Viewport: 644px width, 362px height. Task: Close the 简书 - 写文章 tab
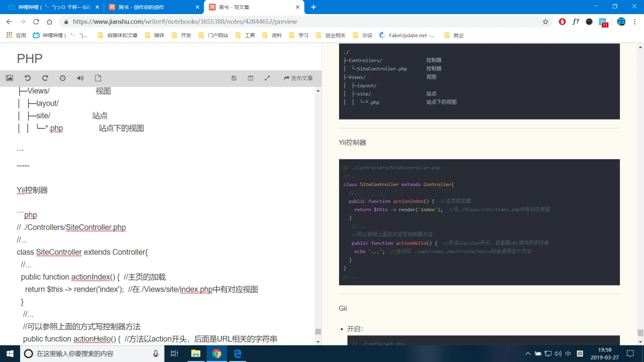[x=298, y=7]
